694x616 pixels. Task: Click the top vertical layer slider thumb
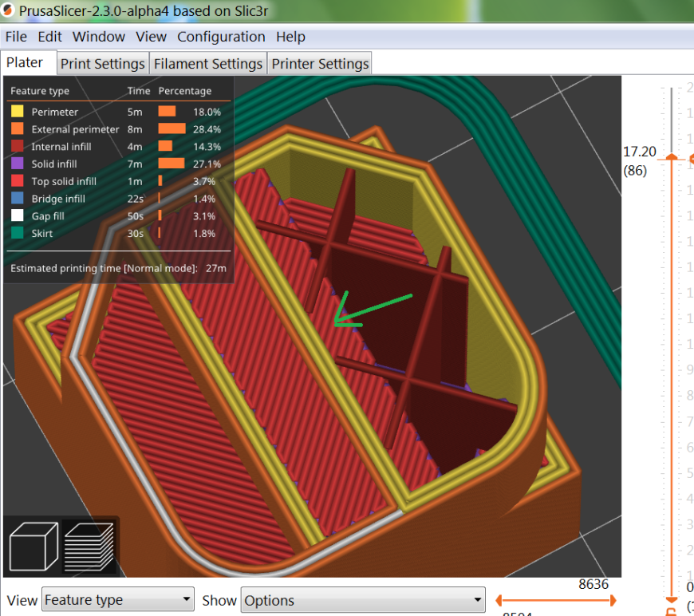coord(672,156)
